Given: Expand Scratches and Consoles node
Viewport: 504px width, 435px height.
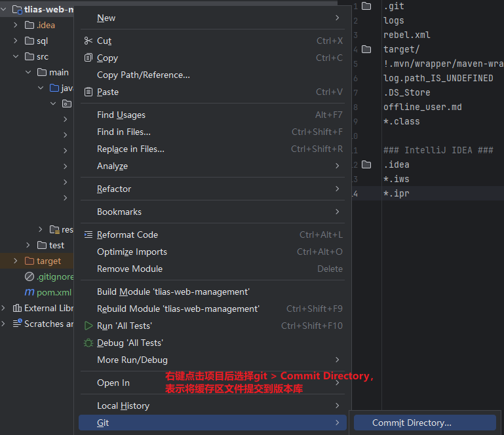Looking at the screenshot, I should click(3, 324).
